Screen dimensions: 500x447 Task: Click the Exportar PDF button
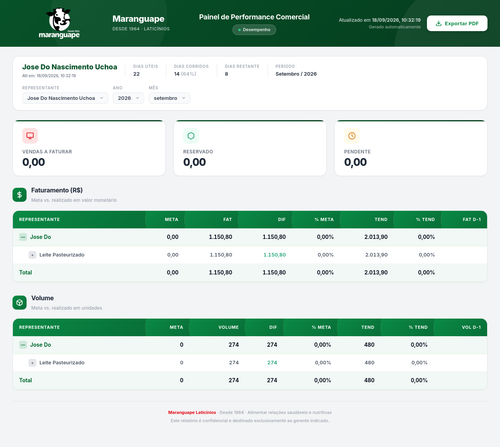tap(457, 23)
